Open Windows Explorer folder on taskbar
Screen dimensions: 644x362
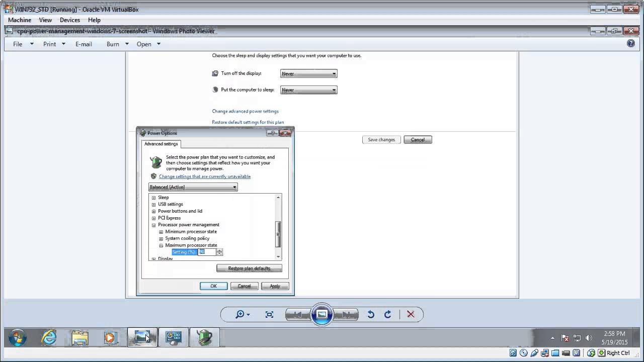coord(79,337)
